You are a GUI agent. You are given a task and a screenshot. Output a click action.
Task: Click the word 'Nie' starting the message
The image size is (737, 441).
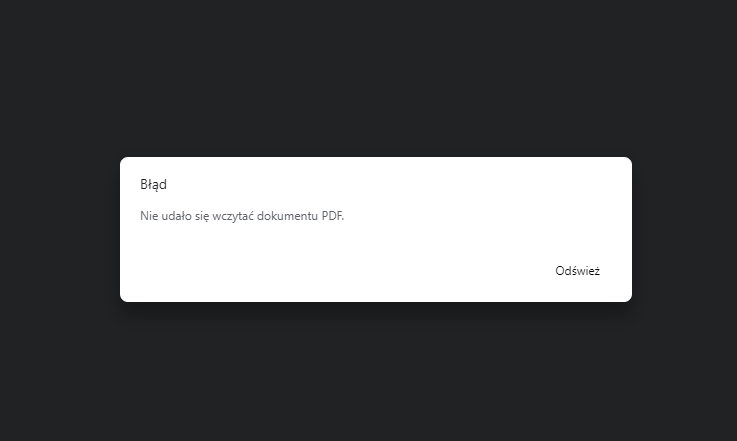(148, 216)
